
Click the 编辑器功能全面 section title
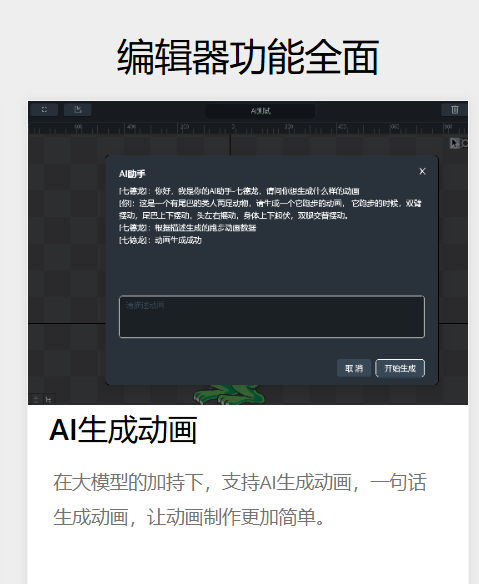pos(248,57)
